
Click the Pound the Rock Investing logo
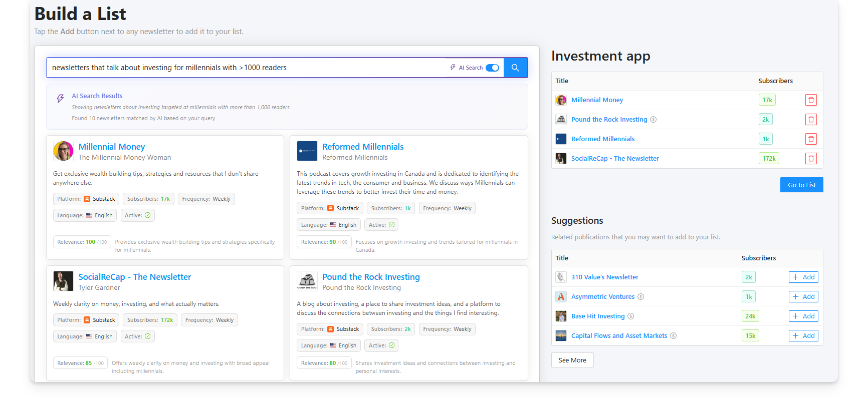tap(307, 281)
